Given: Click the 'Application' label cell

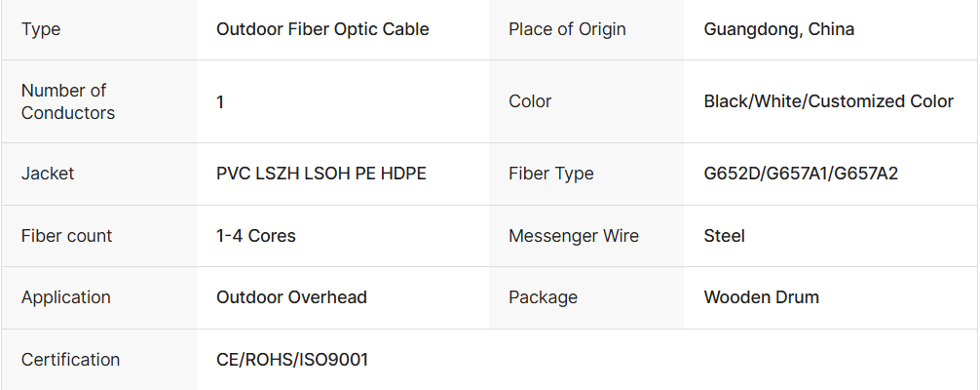Looking at the screenshot, I should coord(66,297).
